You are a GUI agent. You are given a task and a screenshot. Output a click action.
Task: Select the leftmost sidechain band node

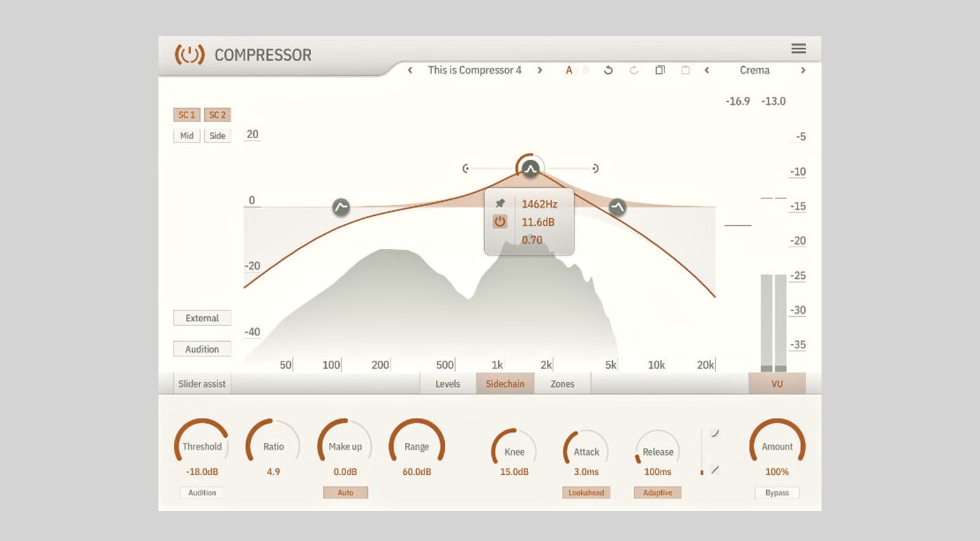(342, 206)
